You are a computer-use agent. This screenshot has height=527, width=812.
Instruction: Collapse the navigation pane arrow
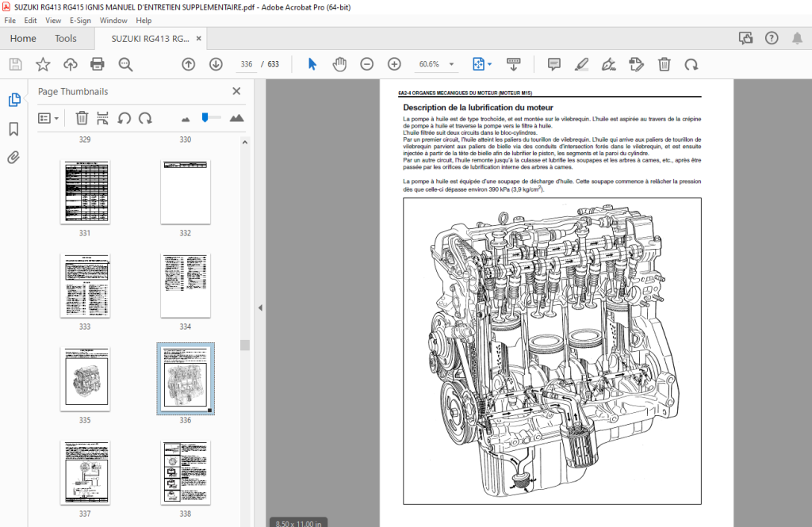pos(260,307)
